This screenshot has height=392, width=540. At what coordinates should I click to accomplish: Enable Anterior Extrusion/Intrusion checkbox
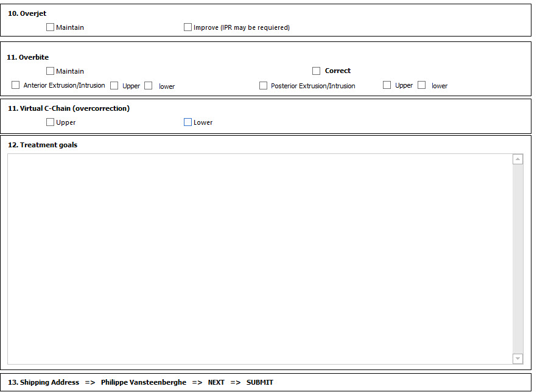(16, 85)
